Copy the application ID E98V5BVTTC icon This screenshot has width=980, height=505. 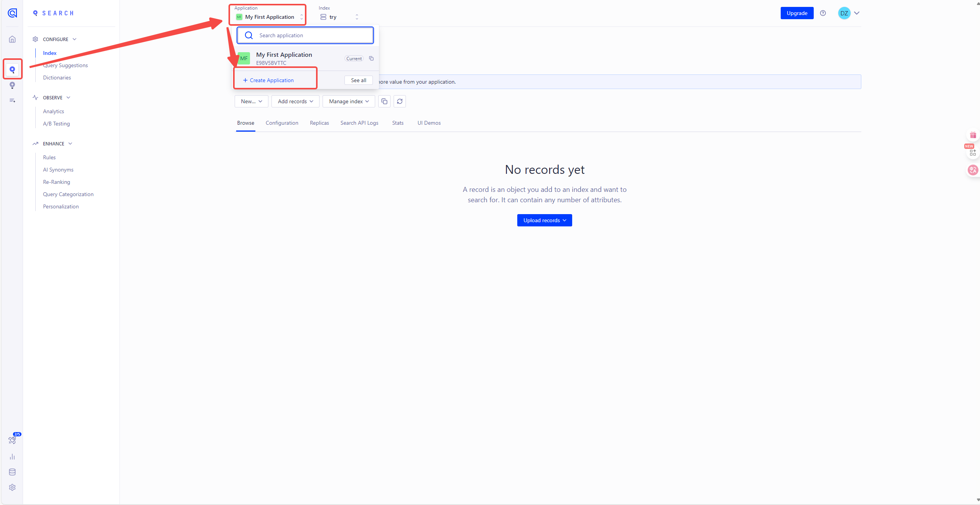click(371, 58)
